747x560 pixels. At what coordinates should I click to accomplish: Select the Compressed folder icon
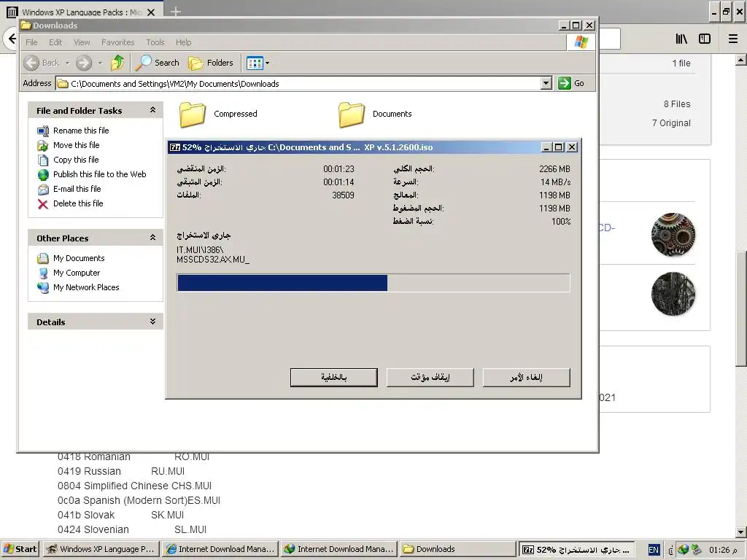[x=193, y=114]
